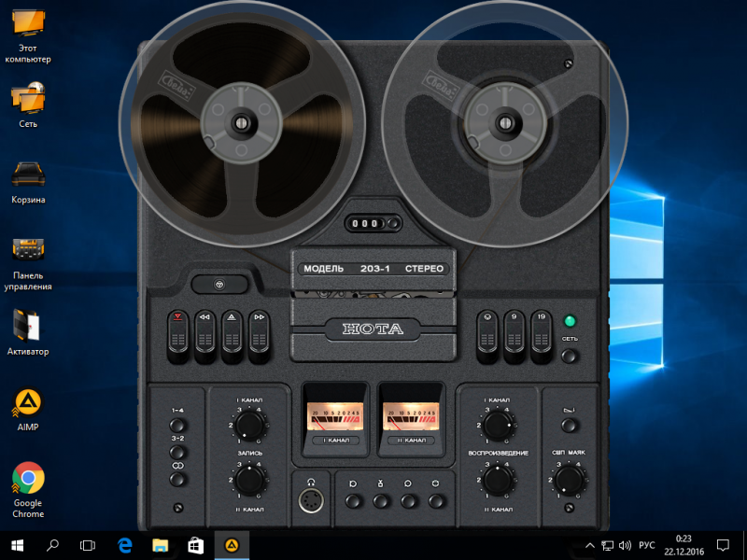The width and height of the screenshot is (747, 560).
Task: Click the МОДЕЛЬ 203-1 СТЕРЕО label
Action: click(x=373, y=269)
